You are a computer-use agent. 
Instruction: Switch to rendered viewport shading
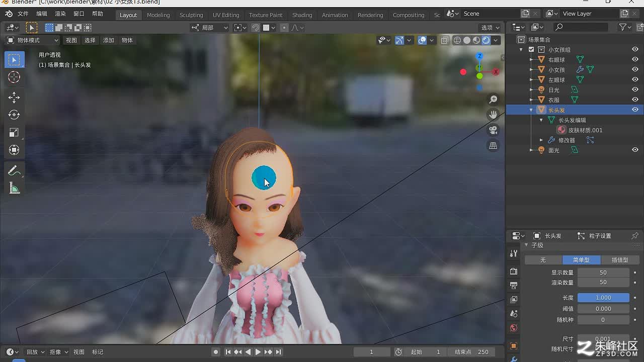486,40
